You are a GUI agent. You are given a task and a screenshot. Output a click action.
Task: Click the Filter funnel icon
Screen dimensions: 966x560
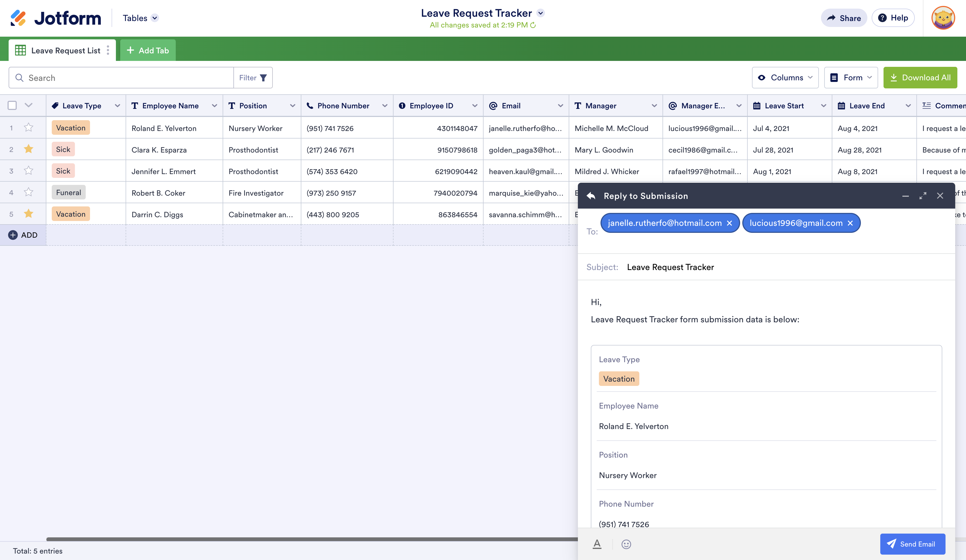263,78
